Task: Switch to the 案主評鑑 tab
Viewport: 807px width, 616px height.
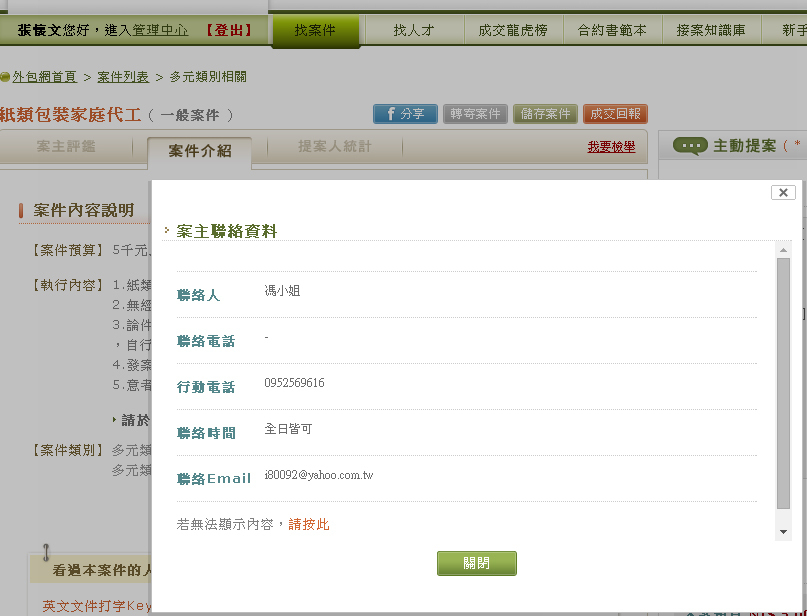Action: (66, 147)
